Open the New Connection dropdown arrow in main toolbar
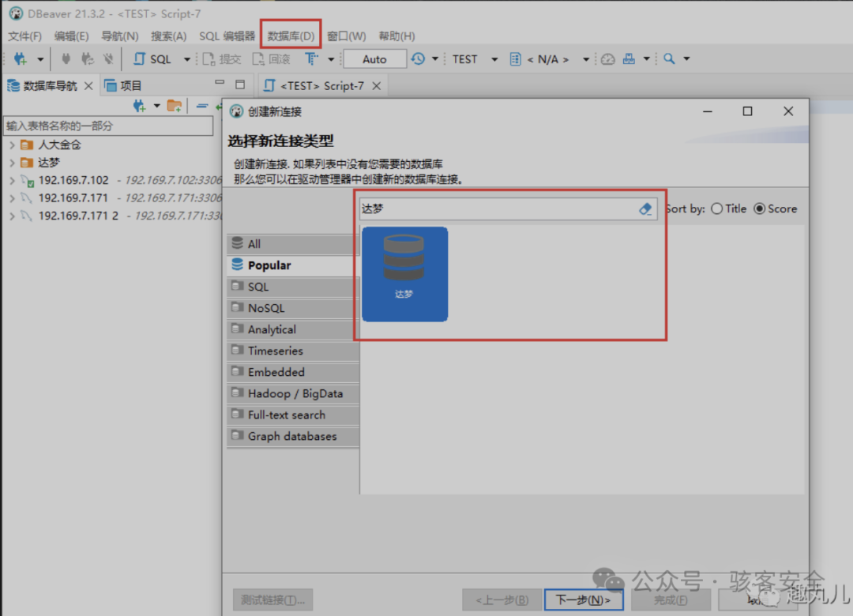 pos(39,58)
